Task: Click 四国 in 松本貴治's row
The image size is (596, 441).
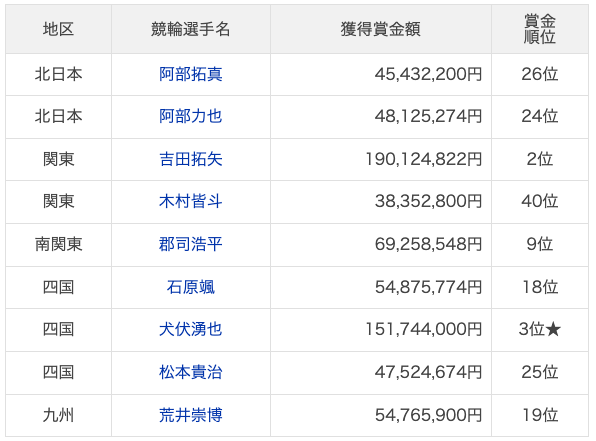Action: pos(58,372)
